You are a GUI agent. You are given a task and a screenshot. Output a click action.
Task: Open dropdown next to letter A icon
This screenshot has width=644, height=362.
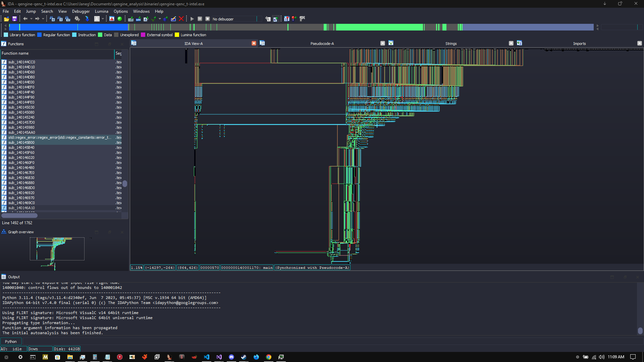click(103, 19)
